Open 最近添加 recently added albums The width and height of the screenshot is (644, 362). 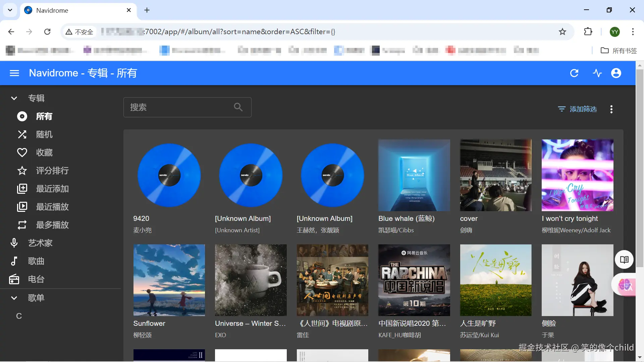(x=52, y=189)
